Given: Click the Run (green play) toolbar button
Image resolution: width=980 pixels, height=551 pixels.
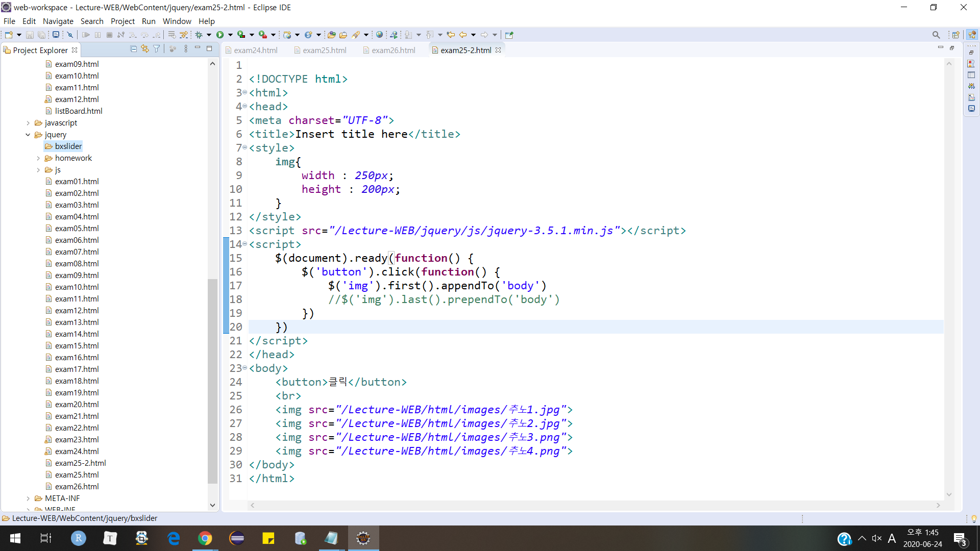Looking at the screenshot, I should pyautogui.click(x=220, y=35).
